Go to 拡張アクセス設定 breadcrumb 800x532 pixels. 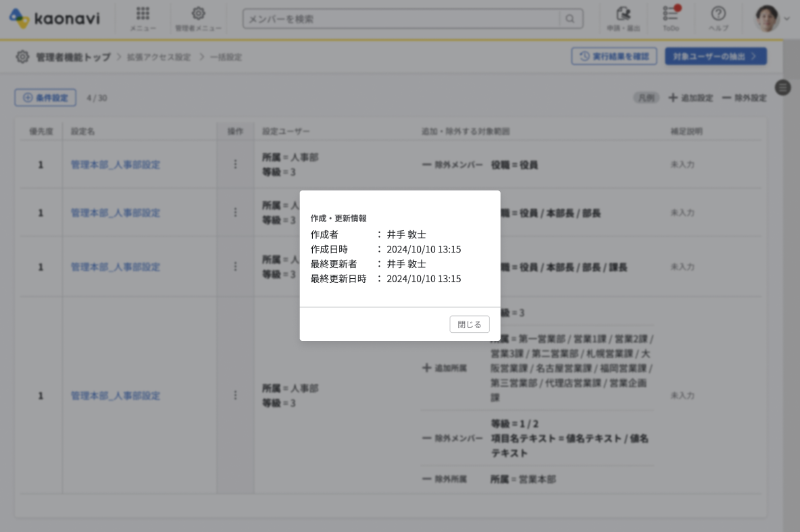[x=159, y=57]
